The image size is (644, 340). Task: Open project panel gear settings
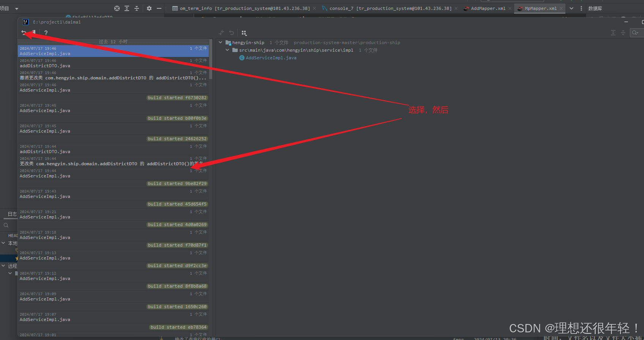[x=149, y=8]
